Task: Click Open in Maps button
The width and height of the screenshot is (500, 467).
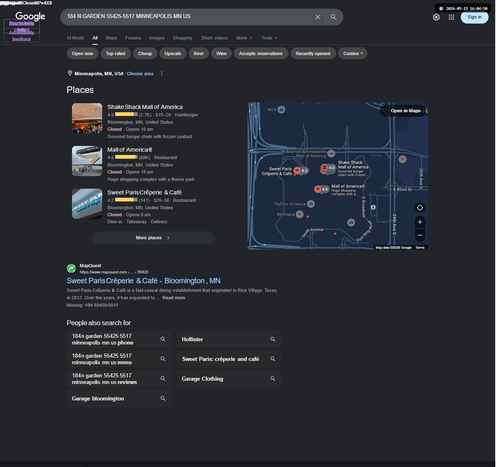Action: 404,111
